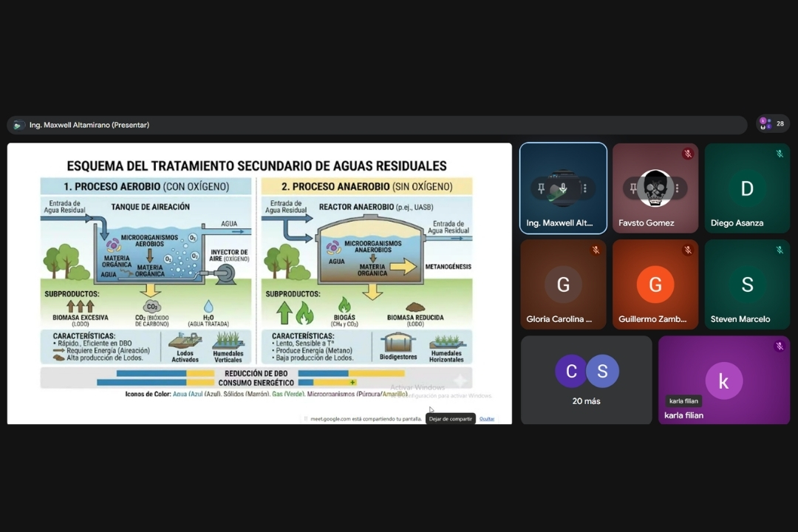Screen dimensions: 798x532
Task: Click the 1. PROCESO AEROBIO heading
Action: coord(146,186)
